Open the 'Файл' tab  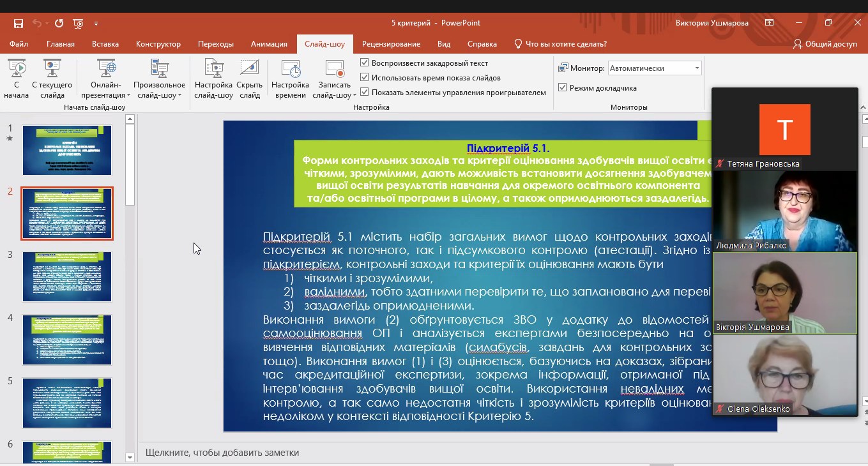(x=19, y=44)
